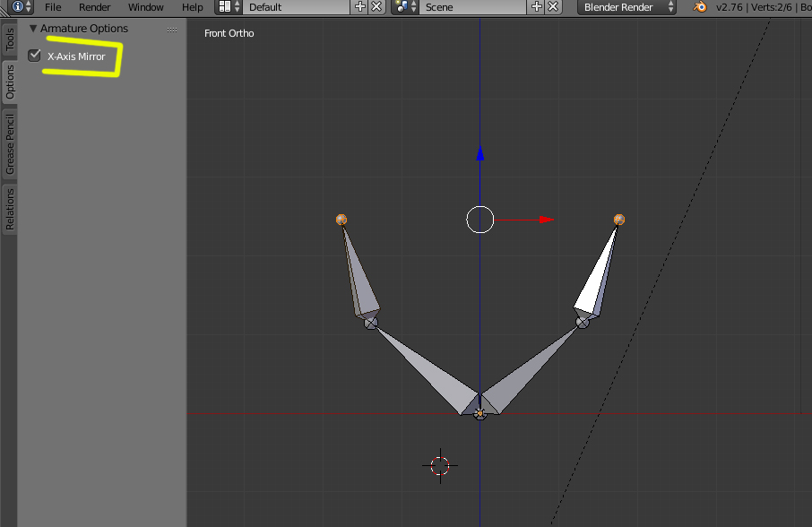Open the Blender Render engine dropdown
The image size is (812, 527).
(626, 7)
